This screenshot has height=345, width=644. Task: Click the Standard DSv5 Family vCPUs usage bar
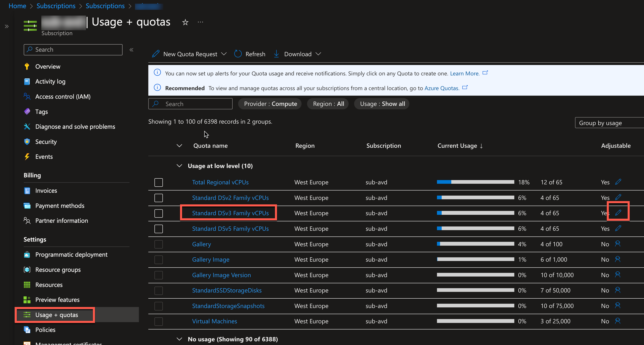(475, 228)
